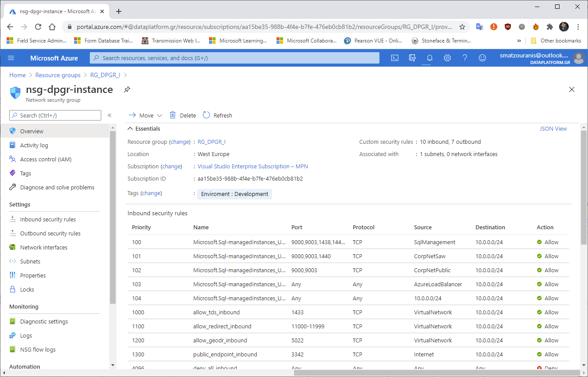Collapse the Essentials section
Screen dimensions: 588x377
[x=130, y=128]
